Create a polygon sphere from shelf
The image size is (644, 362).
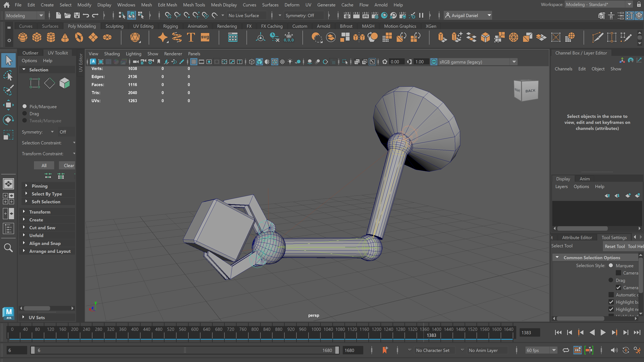coord(23,37)
